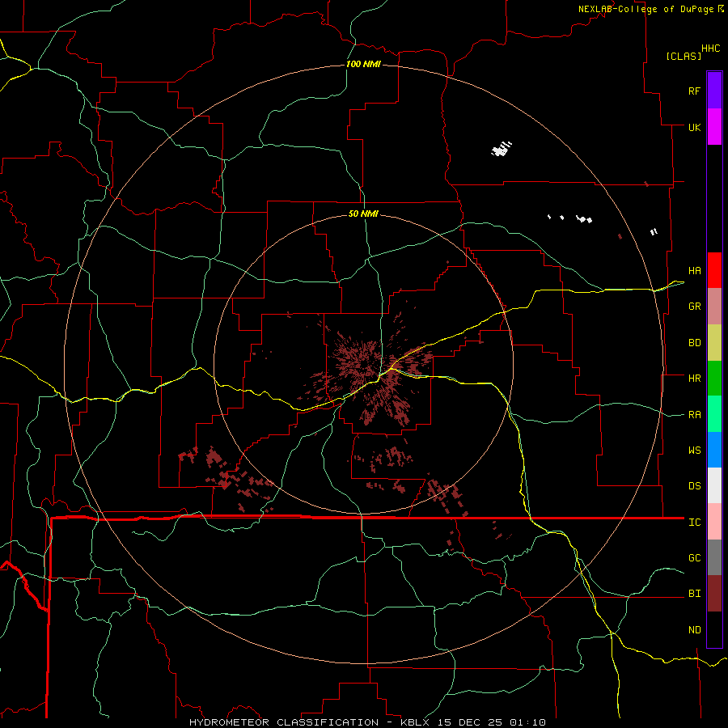Select the IC light pink legend swatch
This screenshot has height=728, width=728.
(x=714, y=522)
